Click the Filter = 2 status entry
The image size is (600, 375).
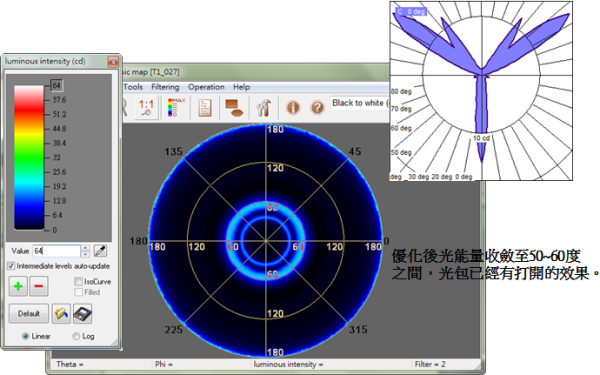[x=430, y=364]
